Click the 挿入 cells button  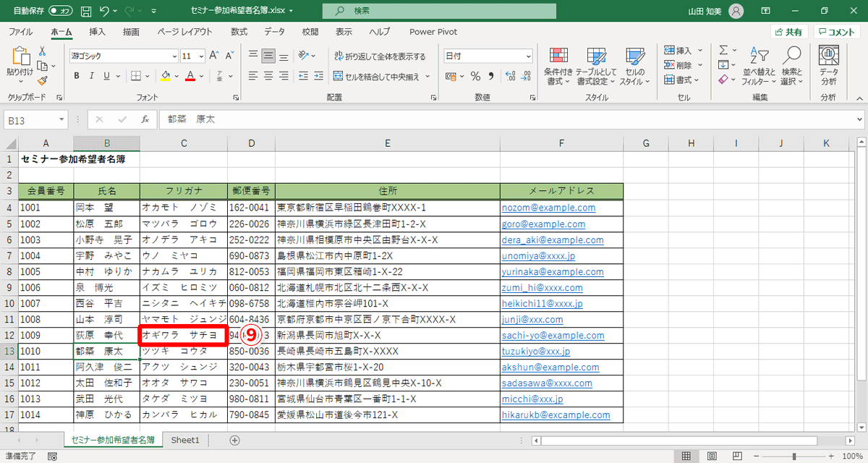678,50
